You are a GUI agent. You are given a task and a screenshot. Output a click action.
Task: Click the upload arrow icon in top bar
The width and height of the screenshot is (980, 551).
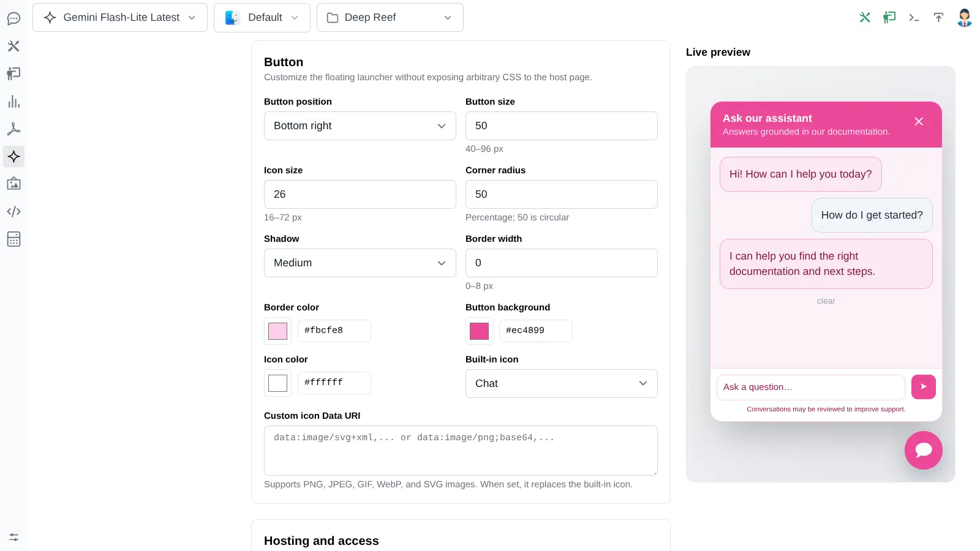938,18
